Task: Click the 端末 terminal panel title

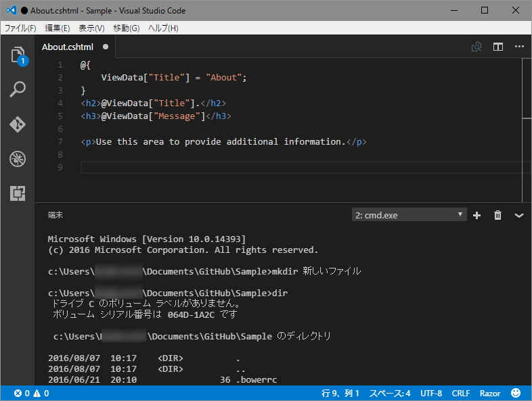Action: [x=56, y=215]
